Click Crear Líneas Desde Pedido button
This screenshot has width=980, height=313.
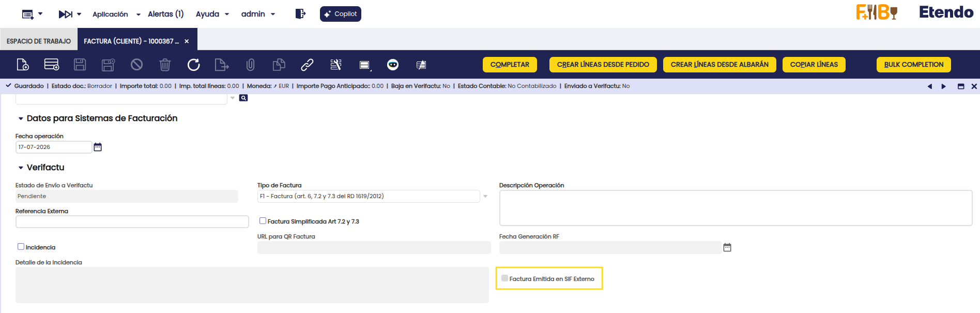(603, 65)
